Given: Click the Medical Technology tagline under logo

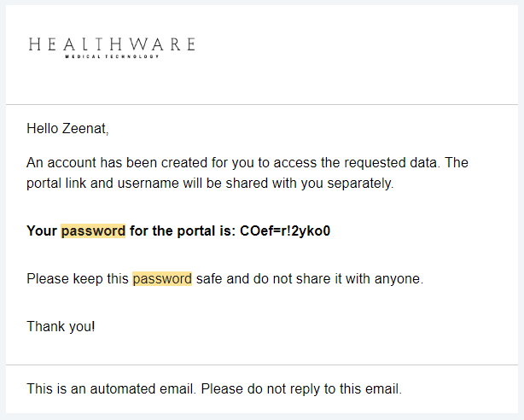Looking at the screenshot, I should (111, 57).
